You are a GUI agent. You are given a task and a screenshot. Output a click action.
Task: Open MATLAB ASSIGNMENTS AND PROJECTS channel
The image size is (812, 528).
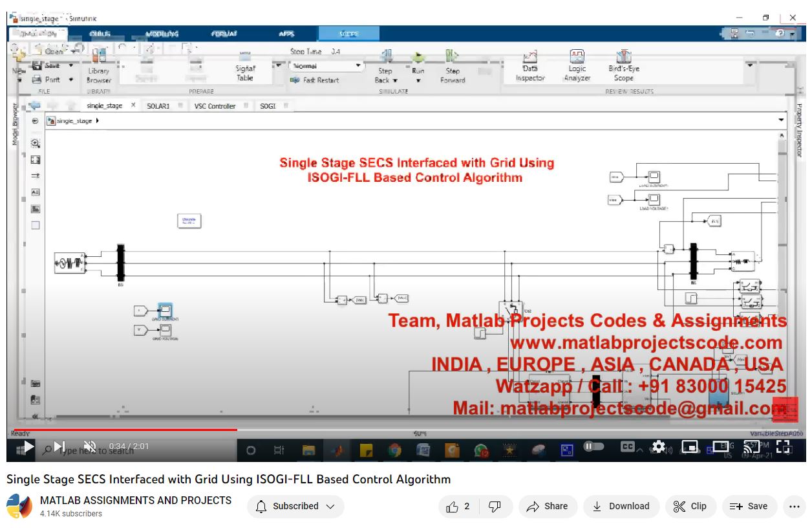pos(136,500)
